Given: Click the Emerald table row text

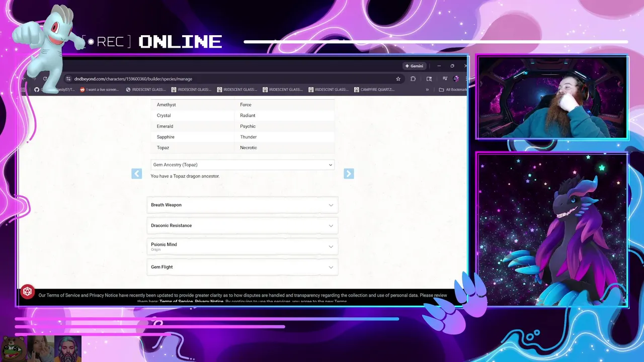Looking at the screenshot, I should 165,126.
